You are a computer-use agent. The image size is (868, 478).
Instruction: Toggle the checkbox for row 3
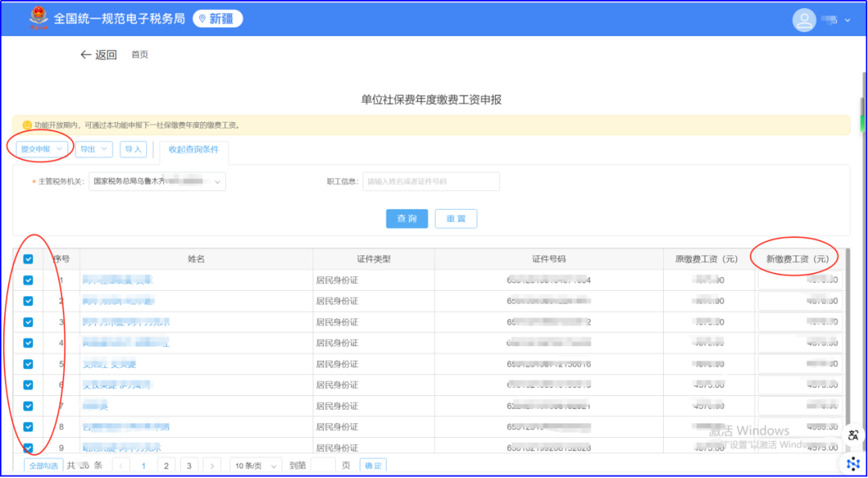coord(28,322)
